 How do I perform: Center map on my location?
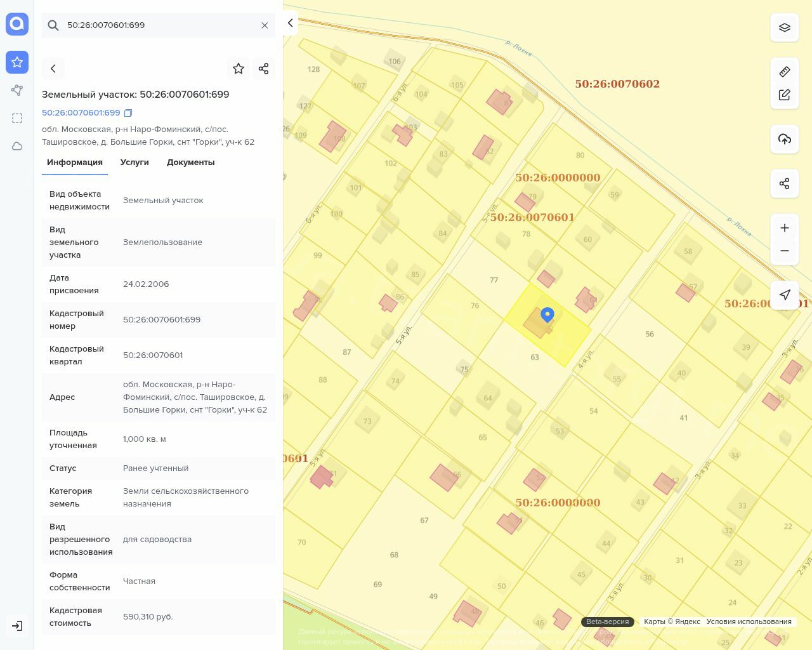point(785,295)
